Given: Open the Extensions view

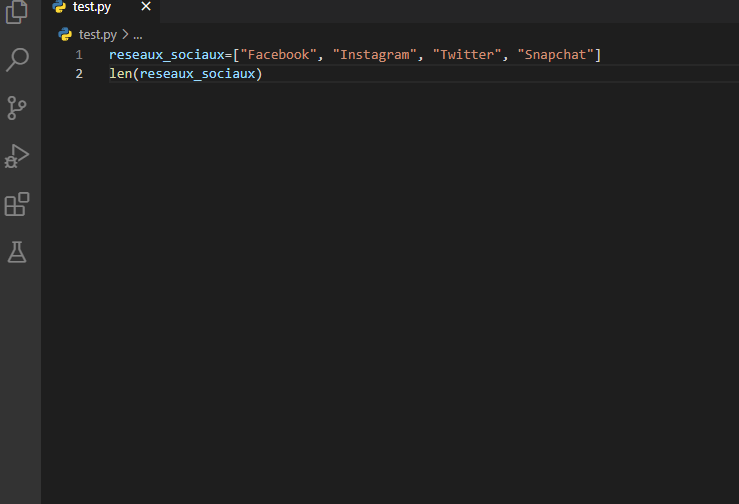Looking at the screenshot, I should (x=17, y=204).
